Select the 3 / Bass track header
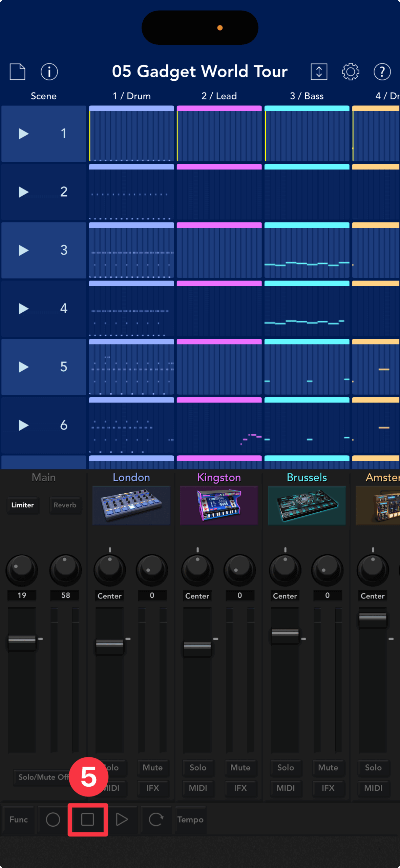This screenshot has width=400, height=868. (307, 96)
